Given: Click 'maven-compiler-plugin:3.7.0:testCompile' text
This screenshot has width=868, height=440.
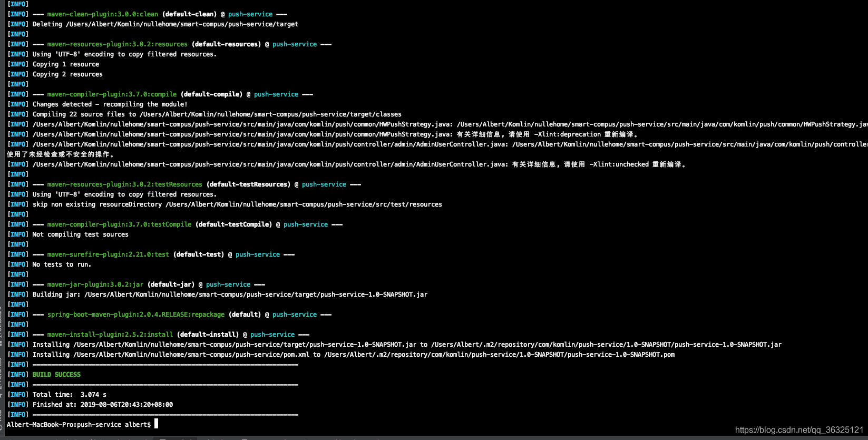Looking at the screenshot, I should coord(120,224).
